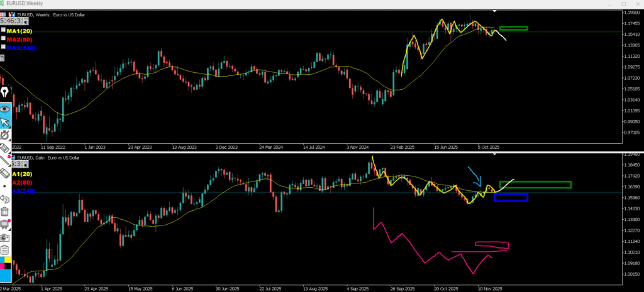This screenshot has width=644, height=292.
Task: Select the arrow cursor tool
Action: coord(5,122)
